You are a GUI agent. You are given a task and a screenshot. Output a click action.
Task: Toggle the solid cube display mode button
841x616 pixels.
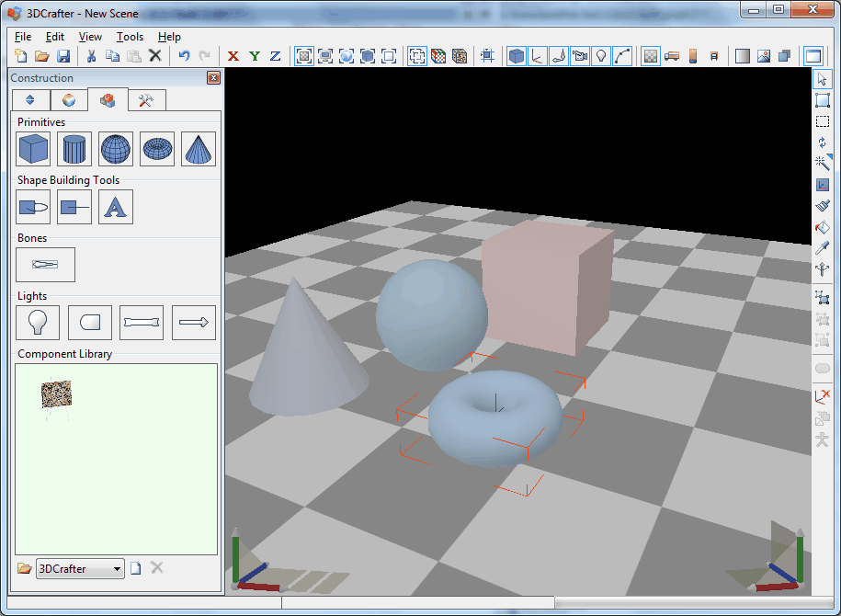(x=516, y=56)
